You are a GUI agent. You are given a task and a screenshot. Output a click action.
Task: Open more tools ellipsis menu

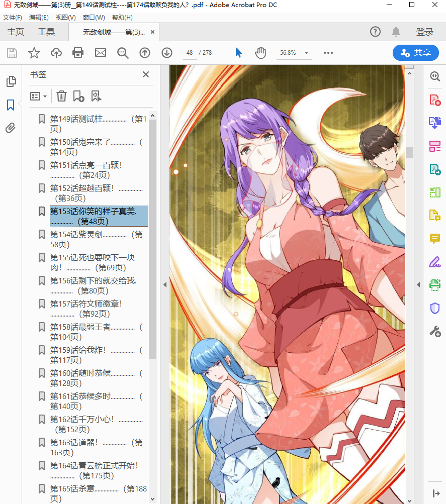(x=328, y=53)
